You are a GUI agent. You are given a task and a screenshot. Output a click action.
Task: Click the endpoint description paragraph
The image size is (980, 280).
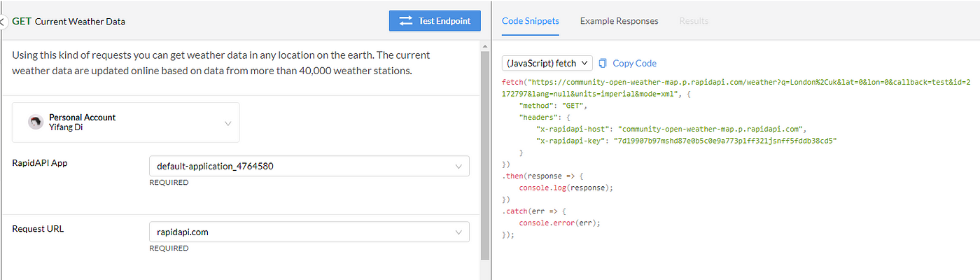tap(221, 62)
